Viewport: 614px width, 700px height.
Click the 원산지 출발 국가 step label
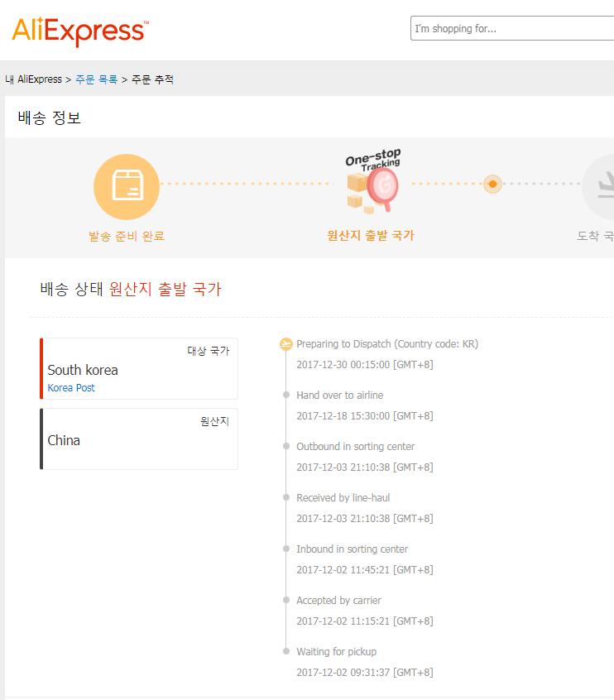pyautogui.click(x=371, y=235)
